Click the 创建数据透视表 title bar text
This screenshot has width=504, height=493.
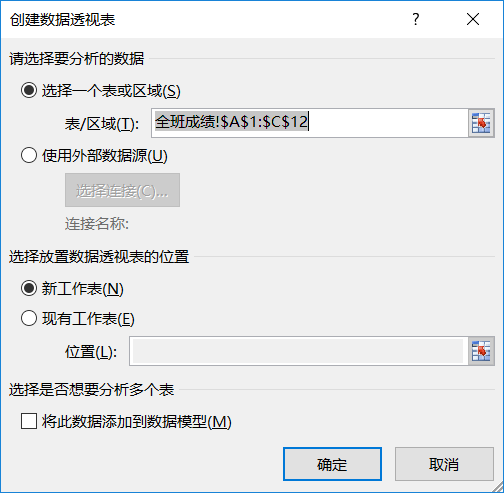coord(62,20)
